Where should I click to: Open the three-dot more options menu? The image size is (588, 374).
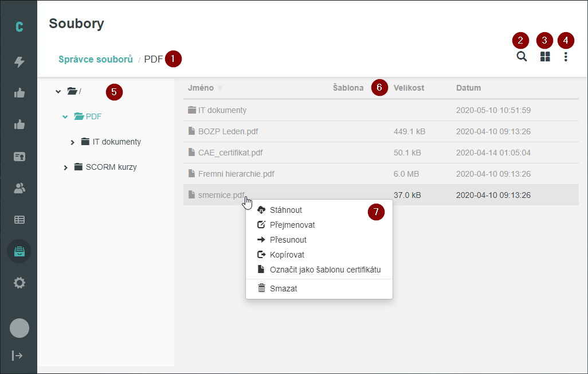566,57
